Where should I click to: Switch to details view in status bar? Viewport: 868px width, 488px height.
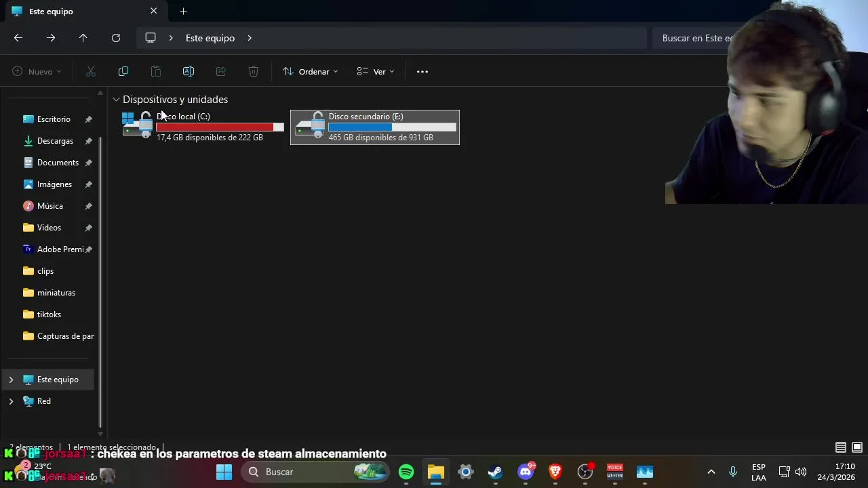click(841, 447)
